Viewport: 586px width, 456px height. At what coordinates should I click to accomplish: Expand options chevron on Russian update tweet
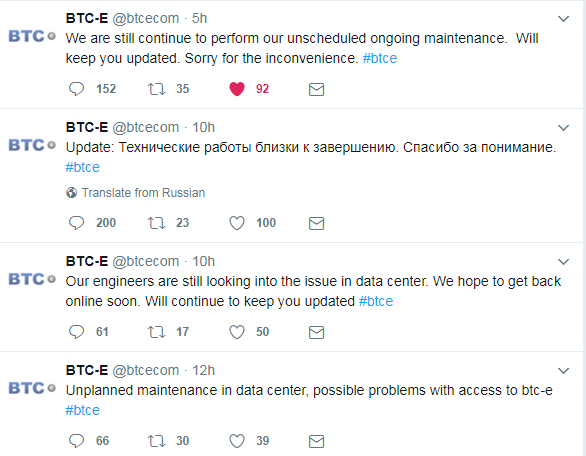pos(563,127)
